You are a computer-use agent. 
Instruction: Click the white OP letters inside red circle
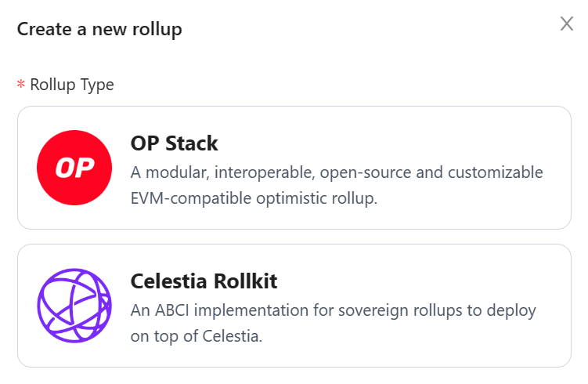click(x=74, y=168)
